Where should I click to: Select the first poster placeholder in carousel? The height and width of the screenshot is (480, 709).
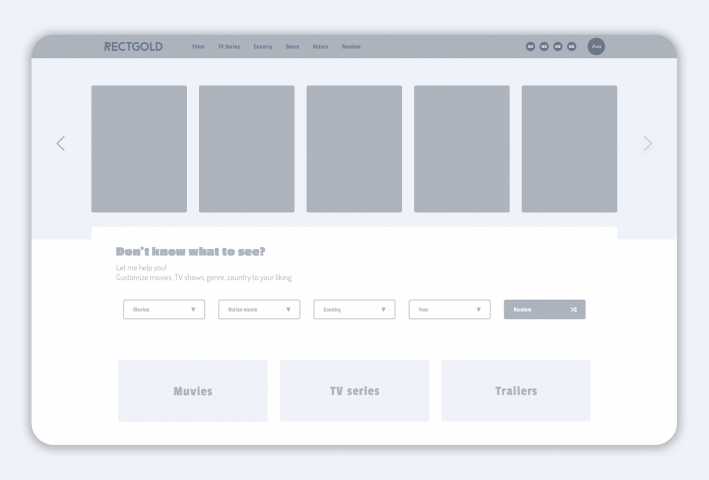(x=139, y=149)
